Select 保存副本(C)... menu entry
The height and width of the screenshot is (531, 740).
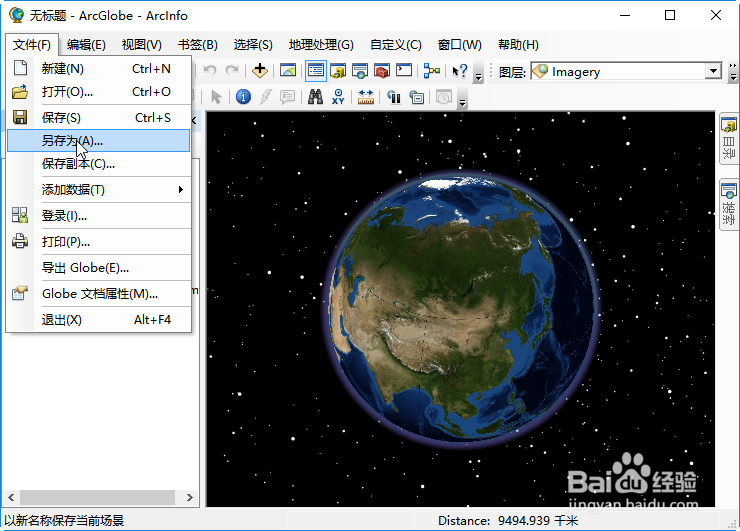tap(99, 164)
